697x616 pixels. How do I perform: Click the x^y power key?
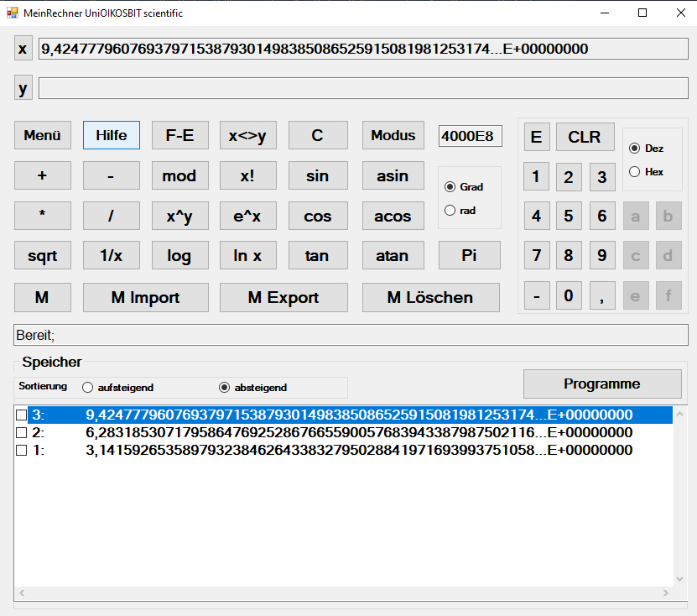click(x=179, y=216)
